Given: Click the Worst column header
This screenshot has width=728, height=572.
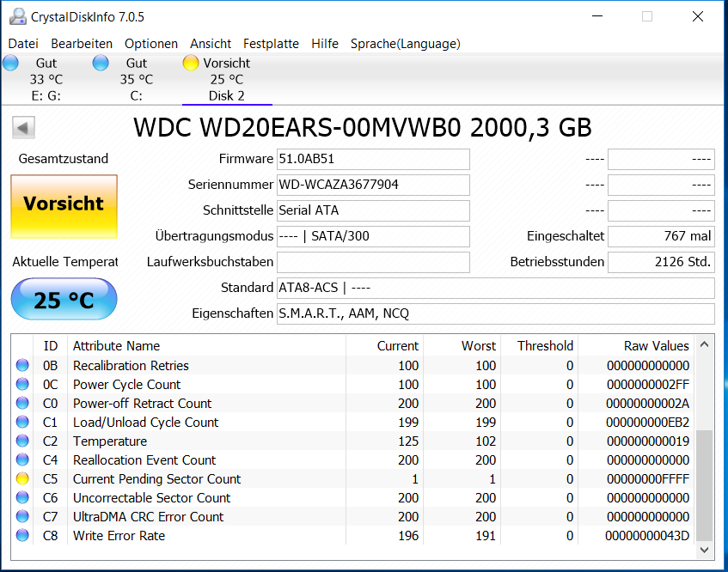Looking at the screenshot, I should pos(462,346).
